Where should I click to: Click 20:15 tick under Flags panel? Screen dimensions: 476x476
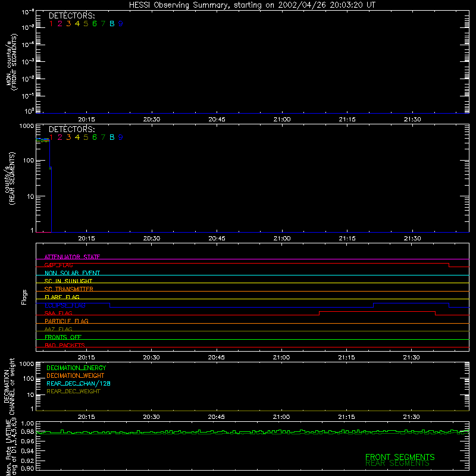click(x=86, y=358)
